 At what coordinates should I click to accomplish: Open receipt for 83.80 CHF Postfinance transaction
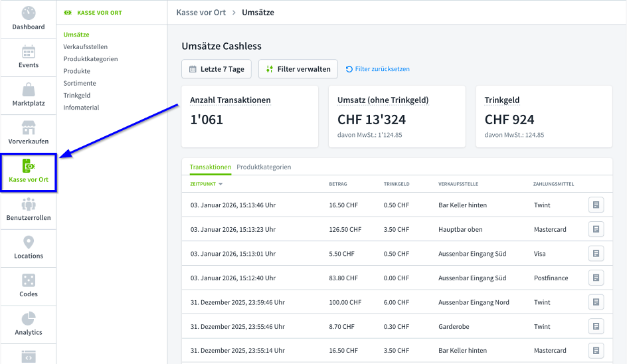[x=596, y=278]
